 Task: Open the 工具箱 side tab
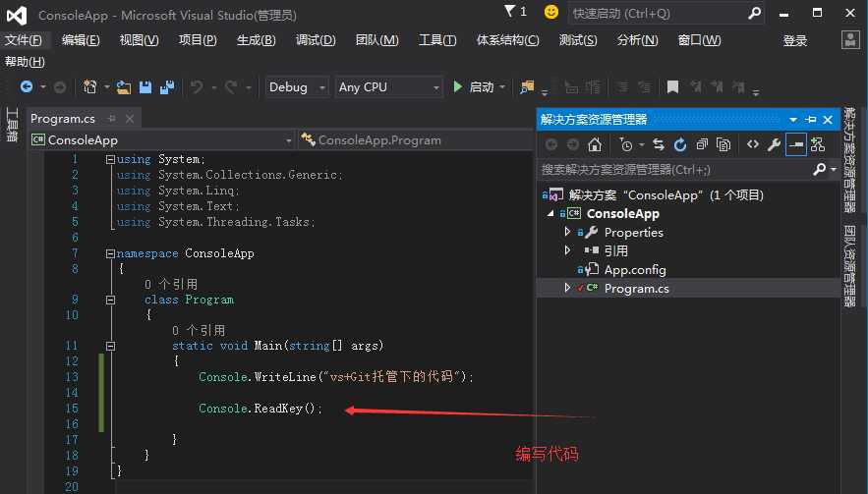(x=12, y=125)
